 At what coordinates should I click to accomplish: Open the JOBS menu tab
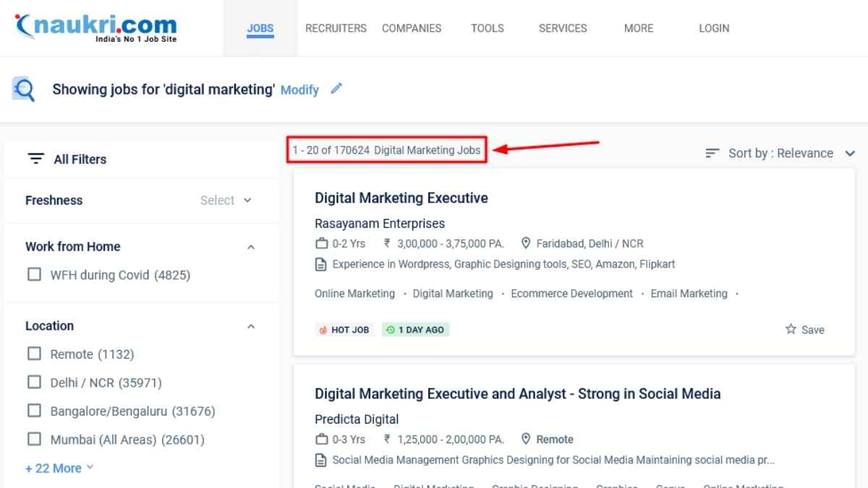coord(260,28)
